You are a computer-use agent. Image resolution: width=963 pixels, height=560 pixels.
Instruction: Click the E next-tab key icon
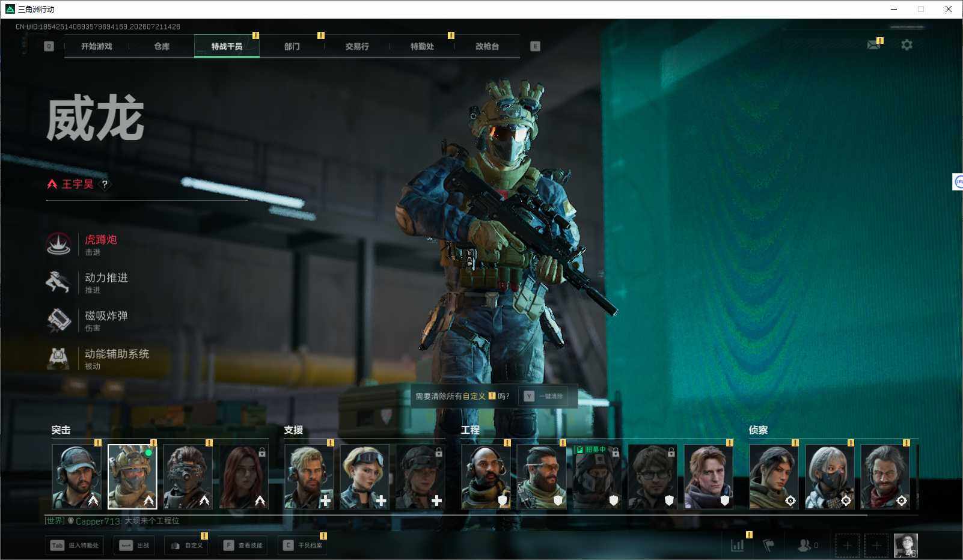pos(535,46)
